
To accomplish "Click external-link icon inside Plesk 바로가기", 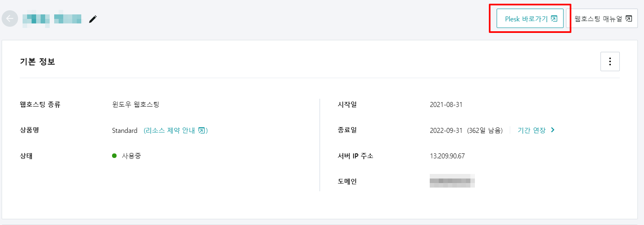I will (554, 19).
